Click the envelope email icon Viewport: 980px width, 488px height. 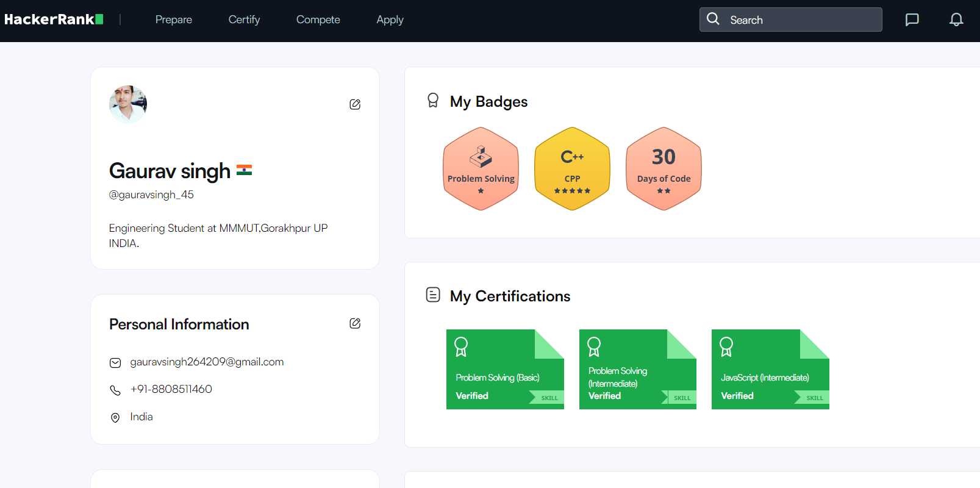115,363
